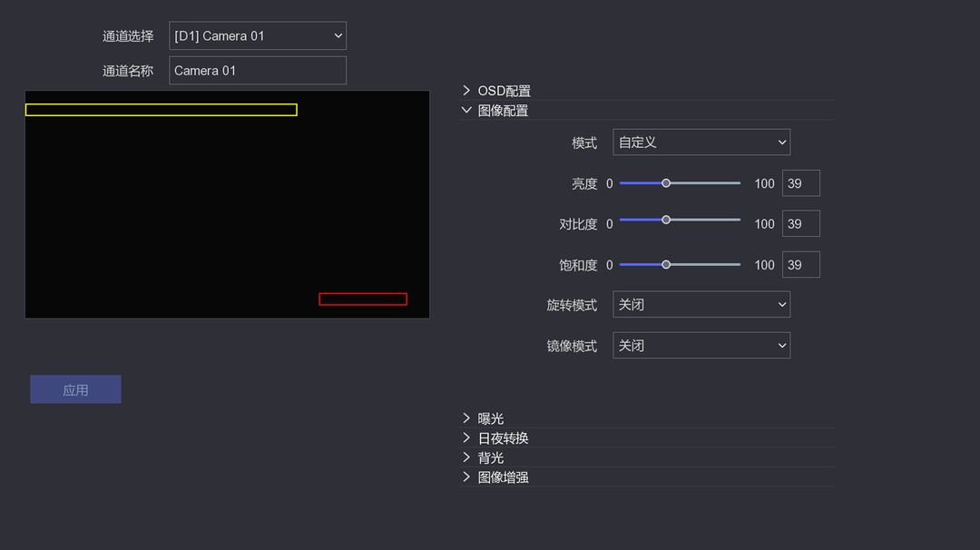The height and width of the screenshot is (550, 980).
Task: Click the 饱和度 value input box
Action: pos(800,265)
